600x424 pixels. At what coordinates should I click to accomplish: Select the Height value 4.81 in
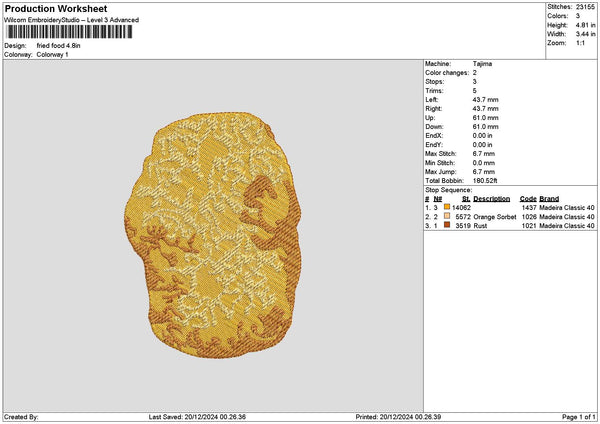[x=585, y=25]
